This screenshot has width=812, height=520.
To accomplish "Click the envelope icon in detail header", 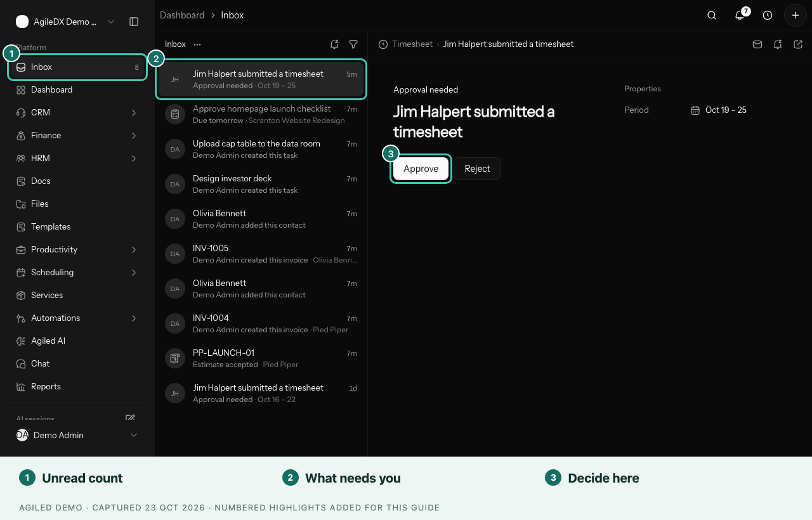I will 757,44.
